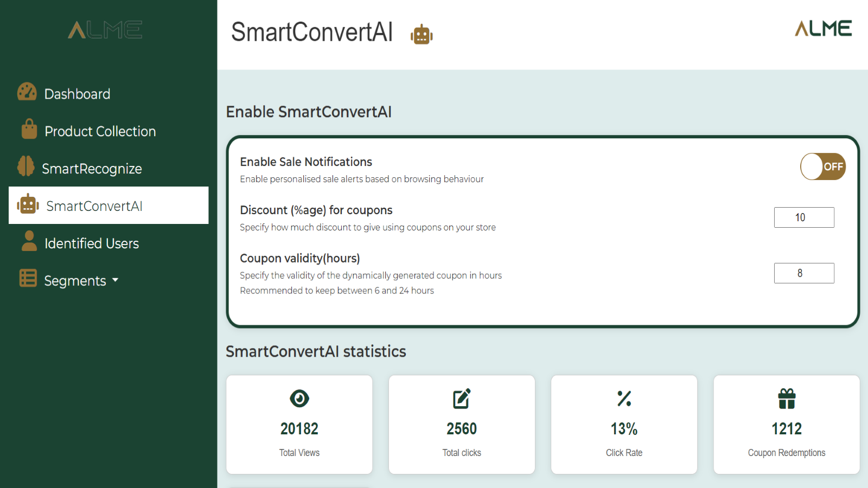Click the 13% Click Rate value
868x488 pixels.
tap(624, 429)
